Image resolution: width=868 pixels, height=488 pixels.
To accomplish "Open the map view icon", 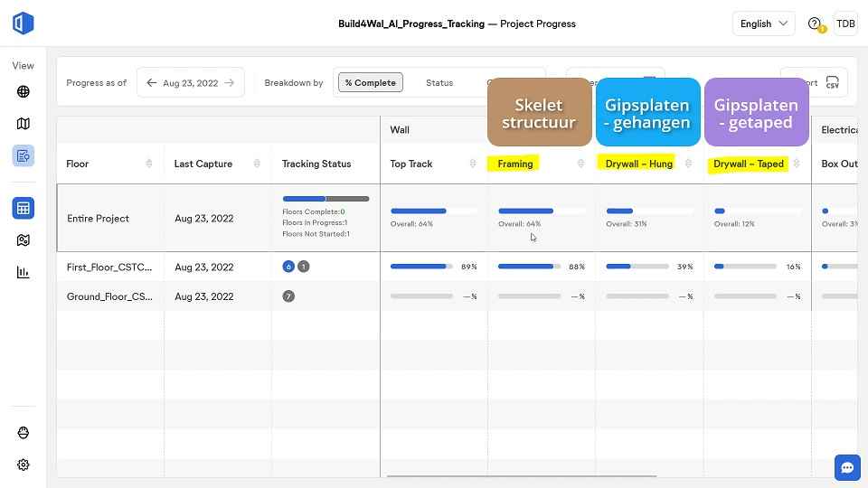I will point(24,123).
